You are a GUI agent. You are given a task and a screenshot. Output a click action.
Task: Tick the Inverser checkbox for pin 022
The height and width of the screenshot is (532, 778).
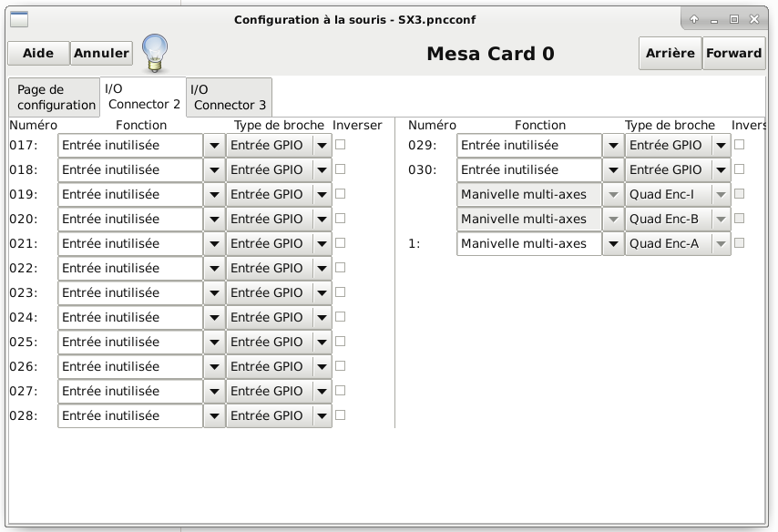click(341, 268)
